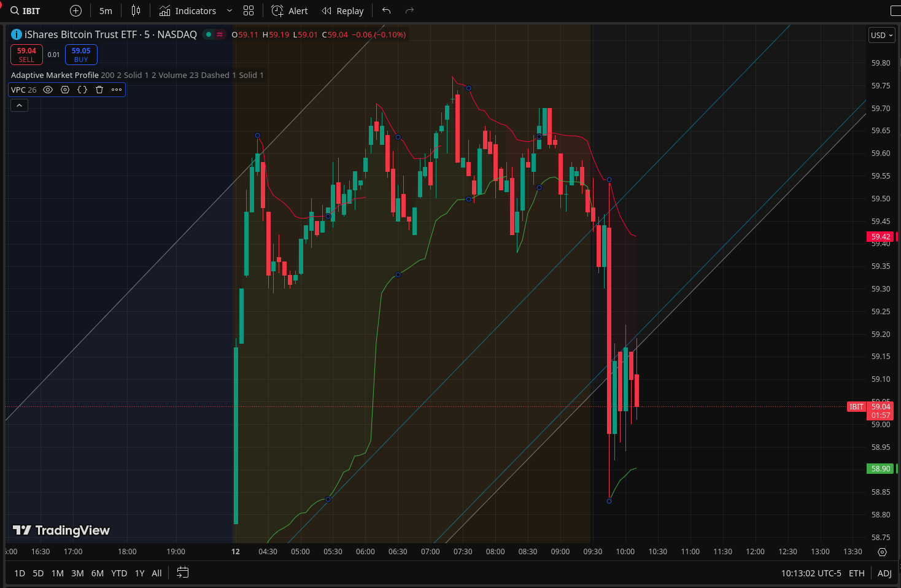
Task: Hide the VPC indicator with eye icon
Action: point(48,90)
